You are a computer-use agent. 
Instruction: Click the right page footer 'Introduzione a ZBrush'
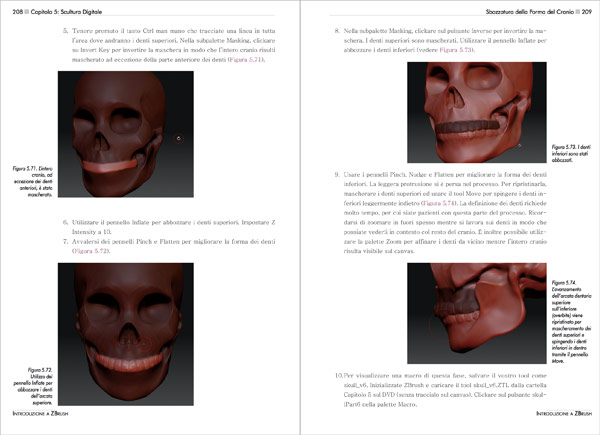[x=564, y=414]
